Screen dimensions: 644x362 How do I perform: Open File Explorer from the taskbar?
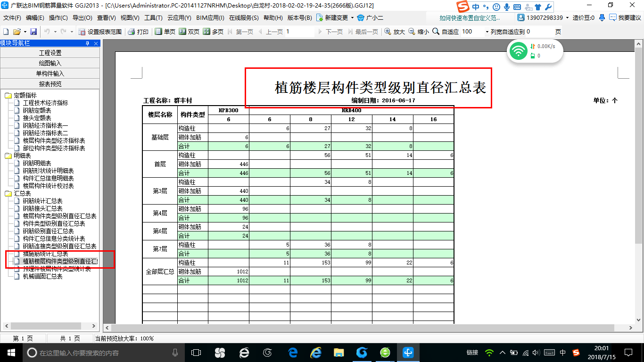(x=339, y=352)
